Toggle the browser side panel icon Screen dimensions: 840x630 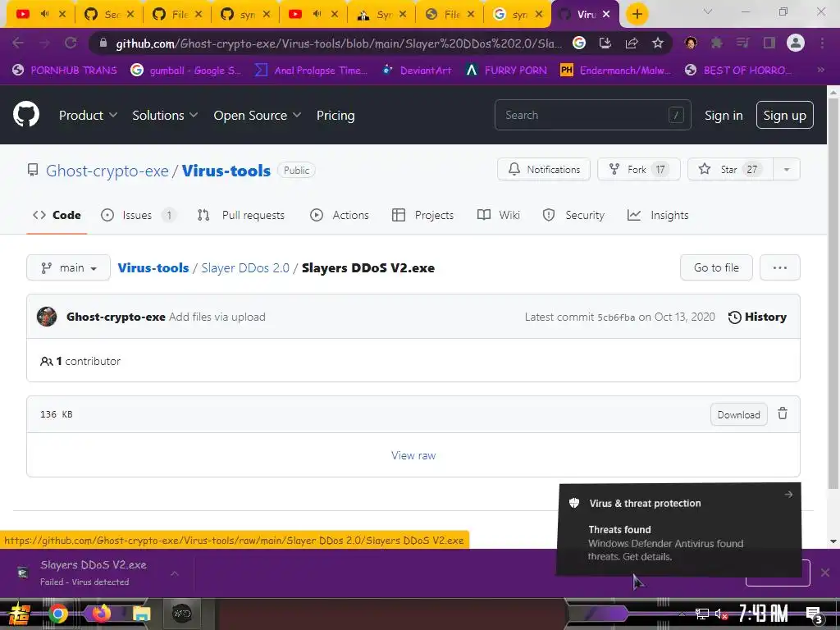point(769,43)
